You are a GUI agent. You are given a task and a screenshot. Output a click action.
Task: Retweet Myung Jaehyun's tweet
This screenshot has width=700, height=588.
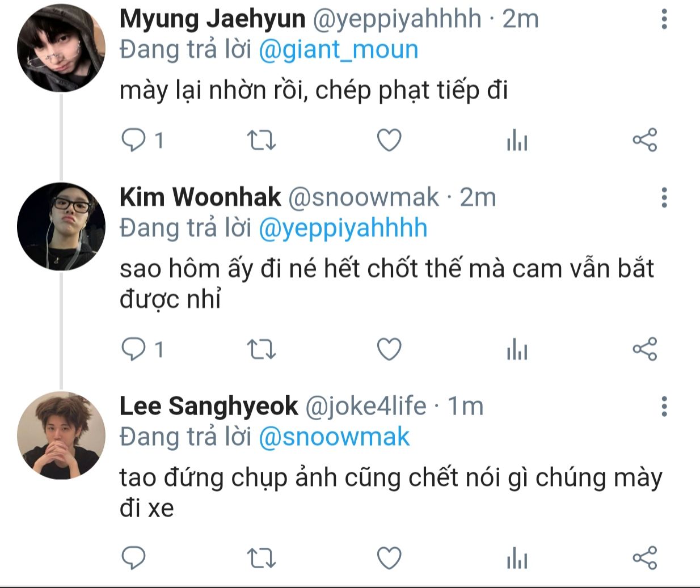262,140
